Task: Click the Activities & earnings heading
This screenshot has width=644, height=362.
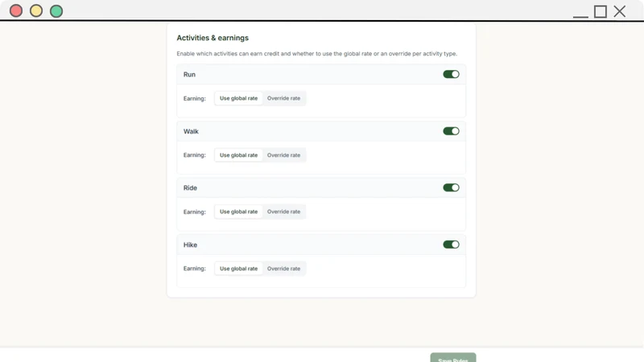Action: pyautogui.click(x=213, y=38)
